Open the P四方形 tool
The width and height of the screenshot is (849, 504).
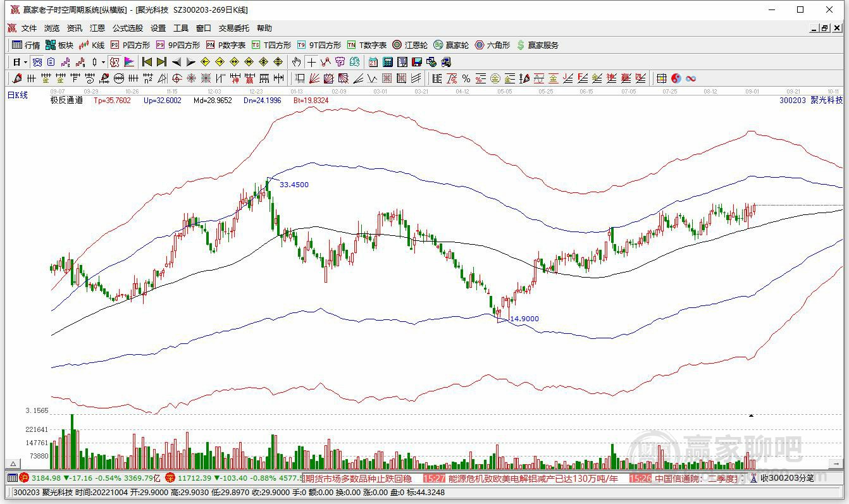pos(130,45)
